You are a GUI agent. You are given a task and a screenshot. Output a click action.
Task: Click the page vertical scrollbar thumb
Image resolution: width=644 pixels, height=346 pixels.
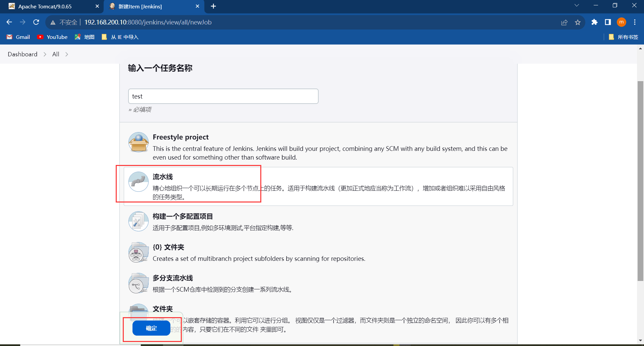click(640, 181)
